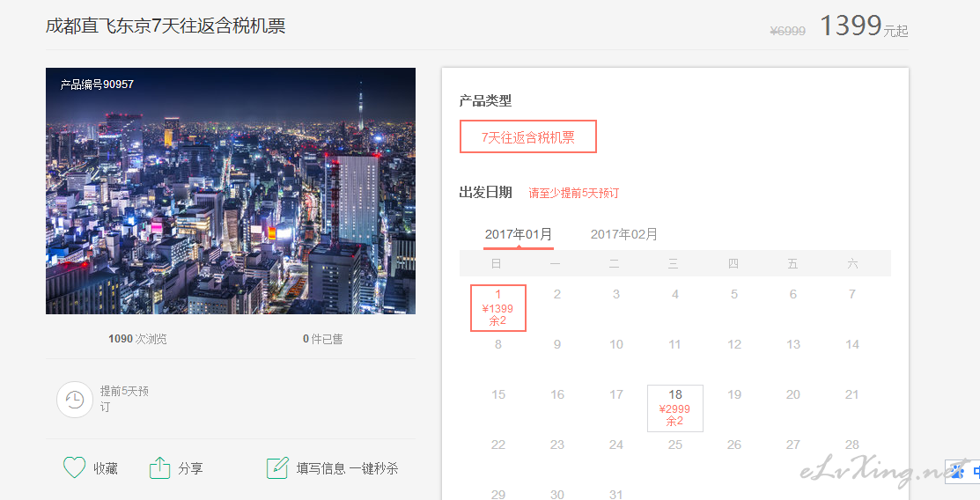Click the 出发日期 heading

(486, 193)
